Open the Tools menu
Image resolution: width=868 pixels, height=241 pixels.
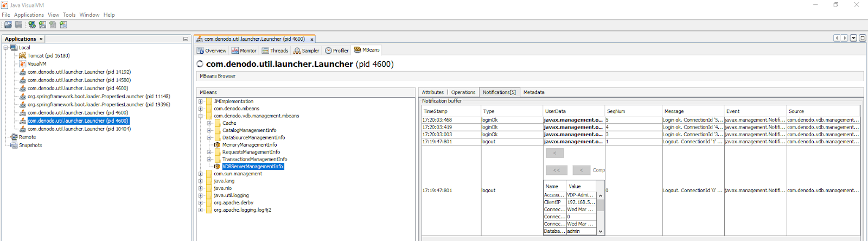click(x=69, y=15)
